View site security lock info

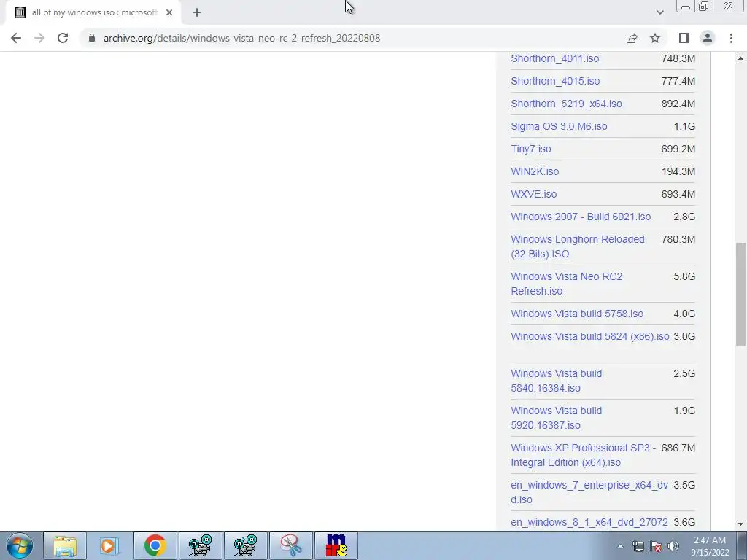(92, 38)
